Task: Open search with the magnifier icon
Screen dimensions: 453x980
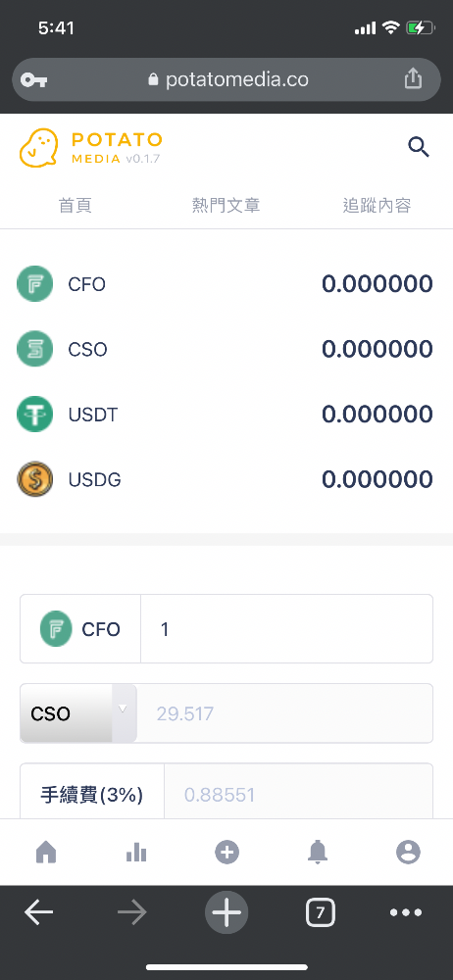Action: (x=419, y=148)
